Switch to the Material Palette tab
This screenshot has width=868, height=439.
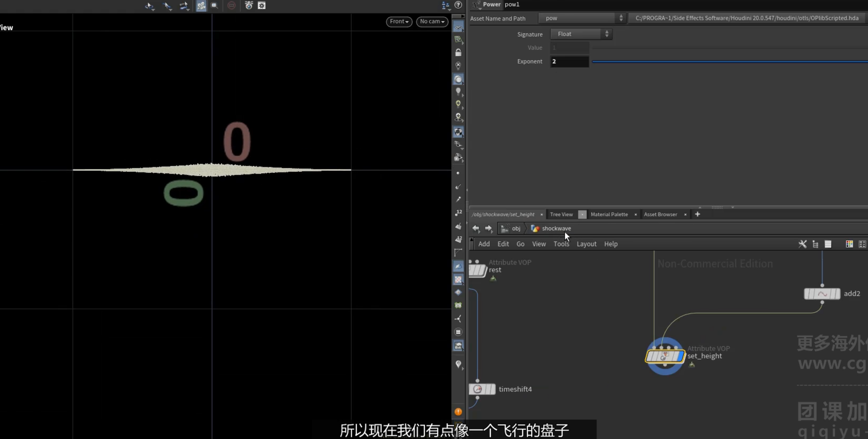(609, 214)
